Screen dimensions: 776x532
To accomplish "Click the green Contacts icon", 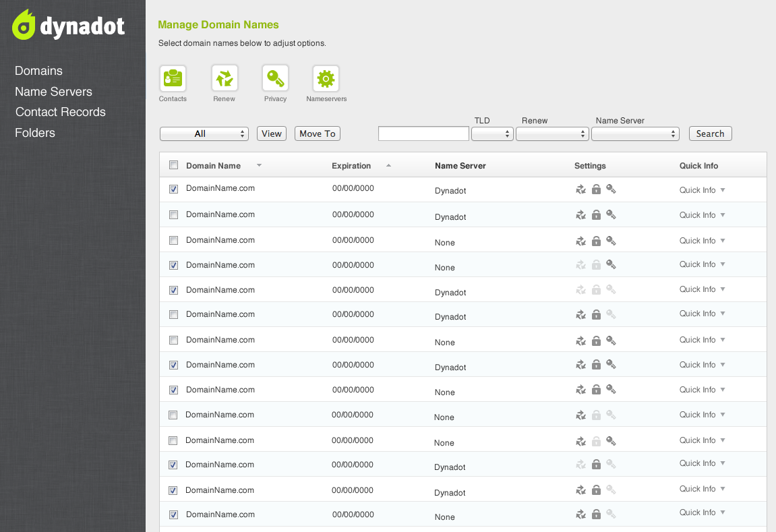I will point(173,79).
